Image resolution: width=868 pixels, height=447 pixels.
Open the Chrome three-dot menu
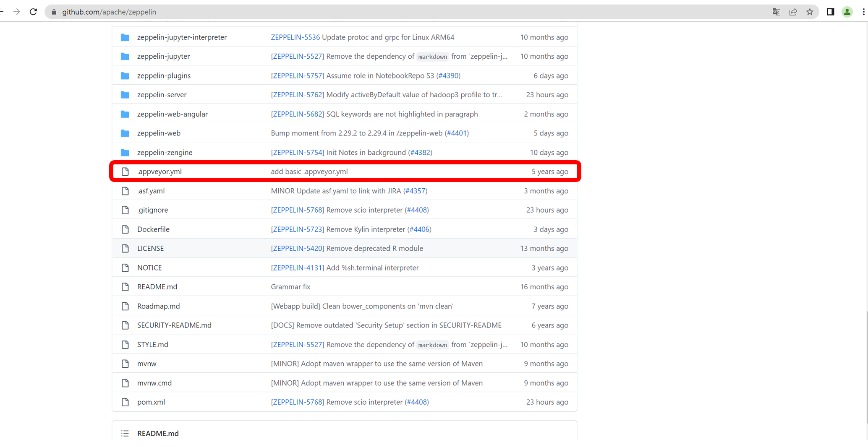(863, 12)
